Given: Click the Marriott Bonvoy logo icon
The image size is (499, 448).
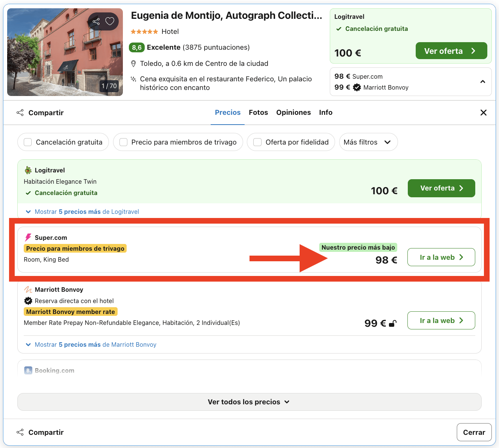Looking at the screenshot, I should click(28, 290).
